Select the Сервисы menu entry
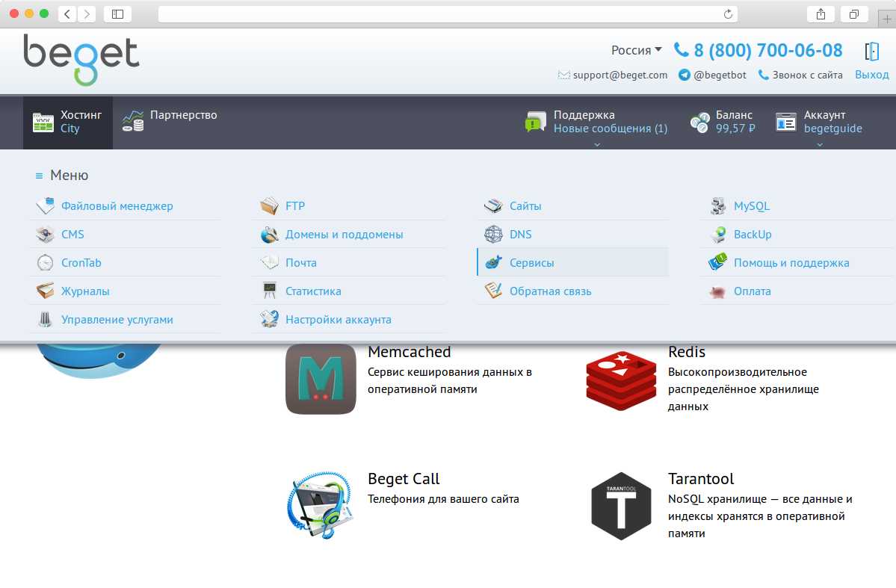This screenshot has height=588, width=896. pyautogui.click(x=573, y=263)
